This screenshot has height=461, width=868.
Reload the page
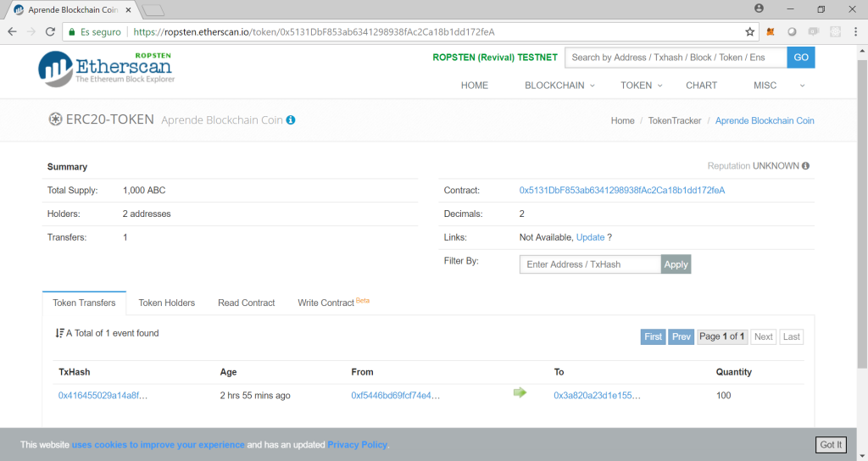pyautogui.click(x=50, y=31)
